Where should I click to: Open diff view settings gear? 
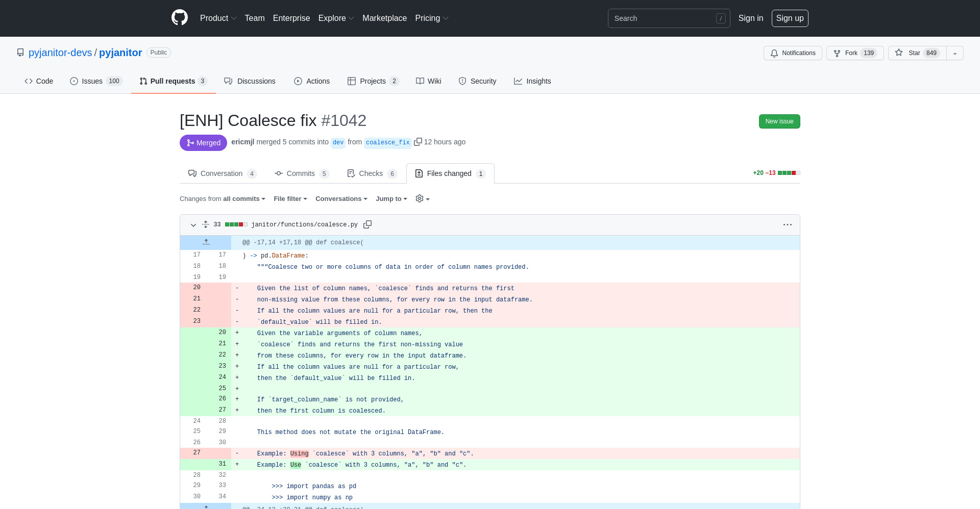(423, 198)
